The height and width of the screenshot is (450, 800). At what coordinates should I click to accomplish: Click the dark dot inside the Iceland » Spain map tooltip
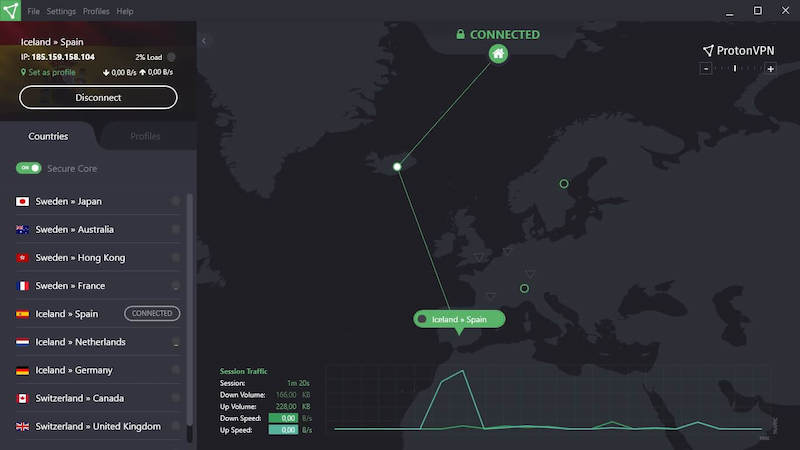pyautogui.click(x=422, y=319)
